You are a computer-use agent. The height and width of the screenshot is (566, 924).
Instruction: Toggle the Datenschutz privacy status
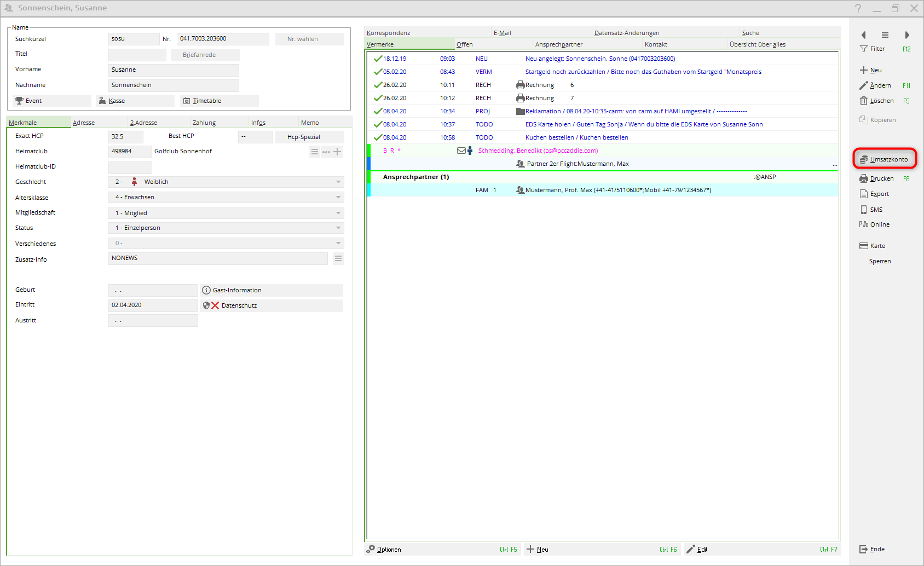215,305
